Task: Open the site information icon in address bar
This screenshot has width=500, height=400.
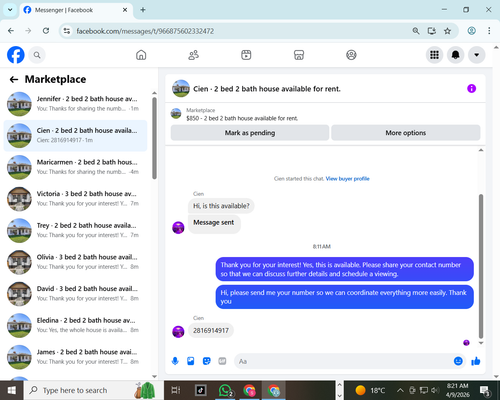Action: tap(67, 31)
